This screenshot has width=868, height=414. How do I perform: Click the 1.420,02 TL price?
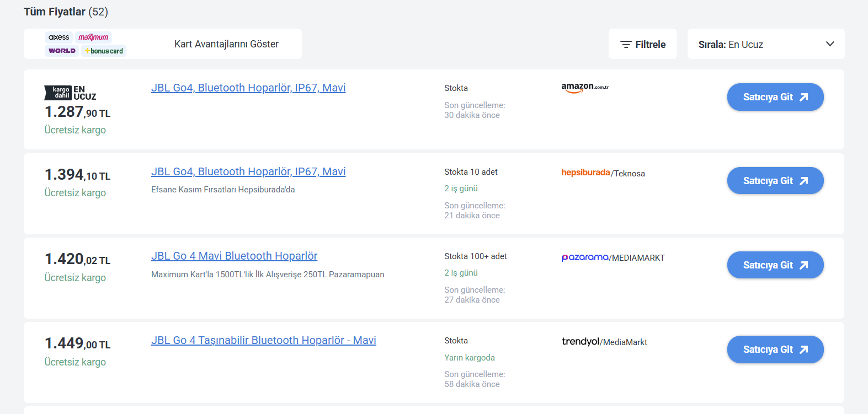pyautogui.click(x=78, y=259)
